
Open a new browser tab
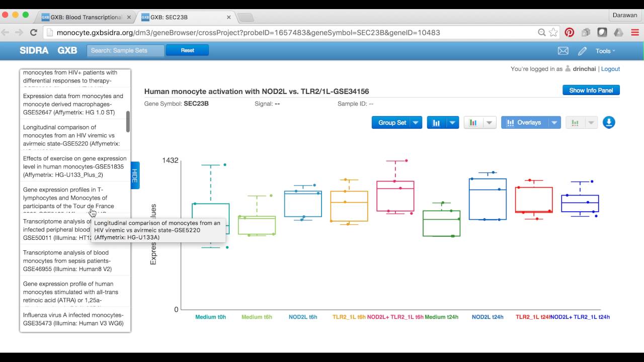246,18
